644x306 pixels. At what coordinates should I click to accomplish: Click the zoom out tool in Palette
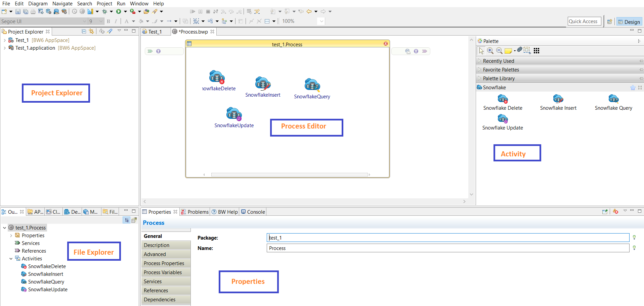coord(500,51)
